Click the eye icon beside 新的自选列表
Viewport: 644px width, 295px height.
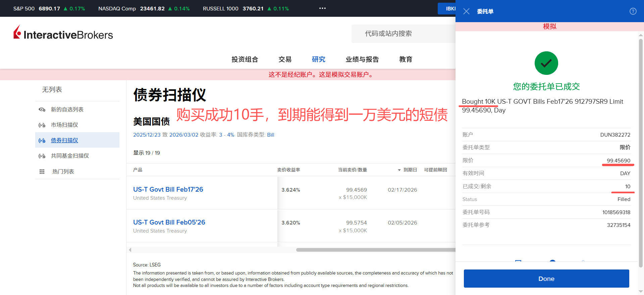pos(42,109)
